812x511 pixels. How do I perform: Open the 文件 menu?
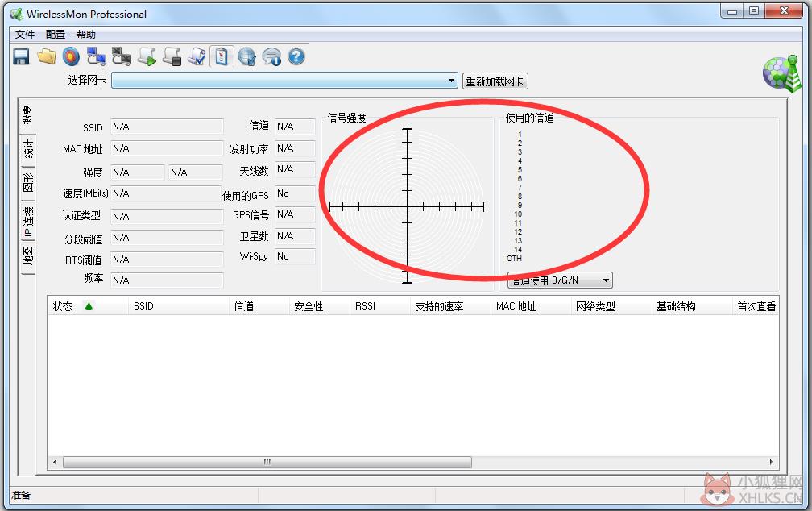pyautogui.click(x=24, y=34)
